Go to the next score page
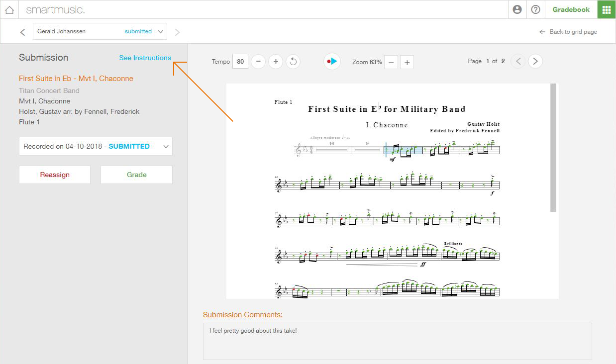Screen dimensions: 616x364 535,61
